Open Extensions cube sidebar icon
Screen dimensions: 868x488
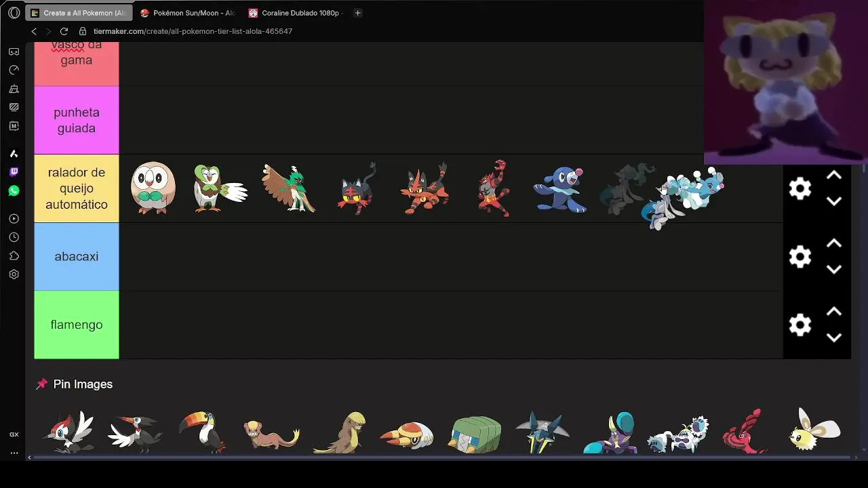point(14,256)
